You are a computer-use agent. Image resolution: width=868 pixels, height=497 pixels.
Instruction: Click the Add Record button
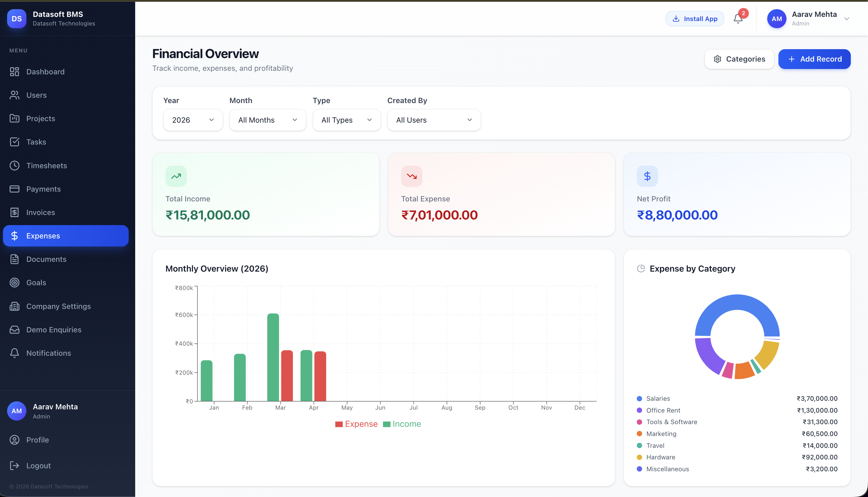[814, 59]
